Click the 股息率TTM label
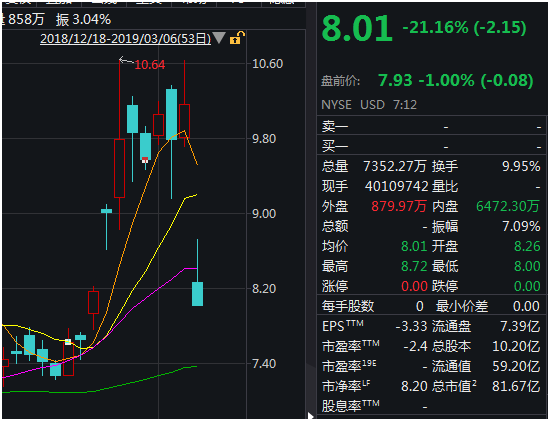 coord(351,406)
